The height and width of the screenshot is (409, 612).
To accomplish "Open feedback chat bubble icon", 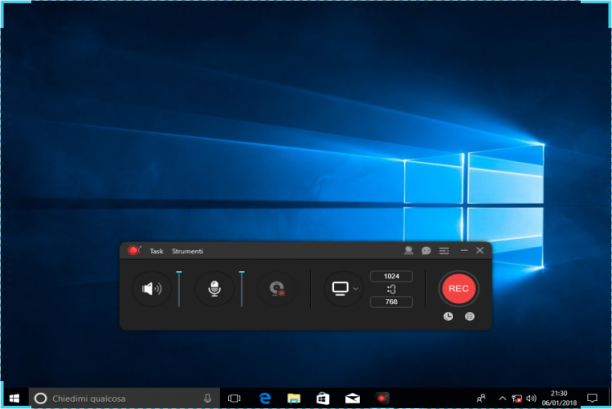I will 426,251.
